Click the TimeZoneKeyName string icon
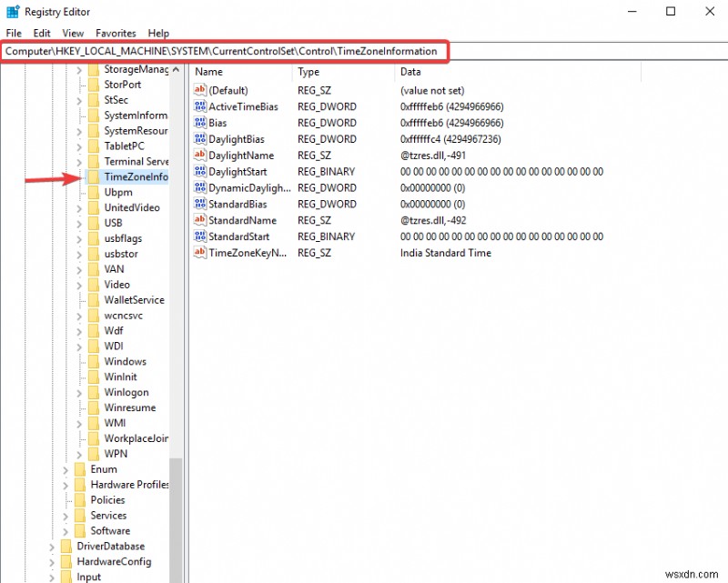 pyautogui.click(x=200, y=253)
